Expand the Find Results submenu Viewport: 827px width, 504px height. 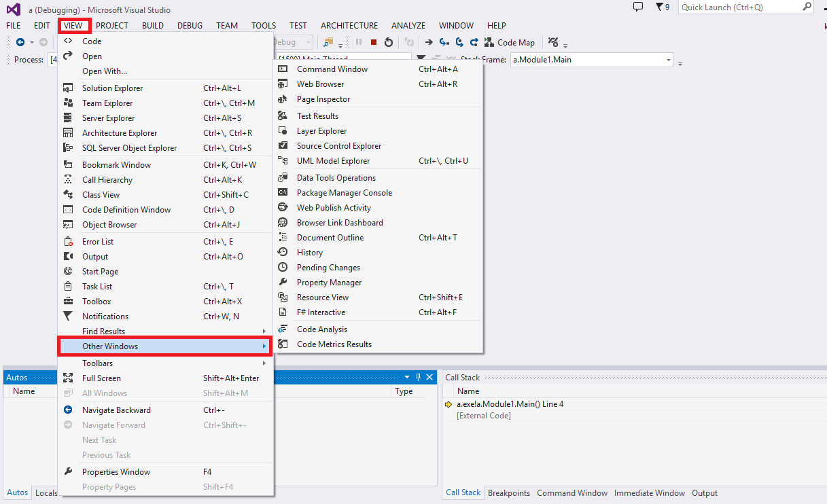[165, 331]
